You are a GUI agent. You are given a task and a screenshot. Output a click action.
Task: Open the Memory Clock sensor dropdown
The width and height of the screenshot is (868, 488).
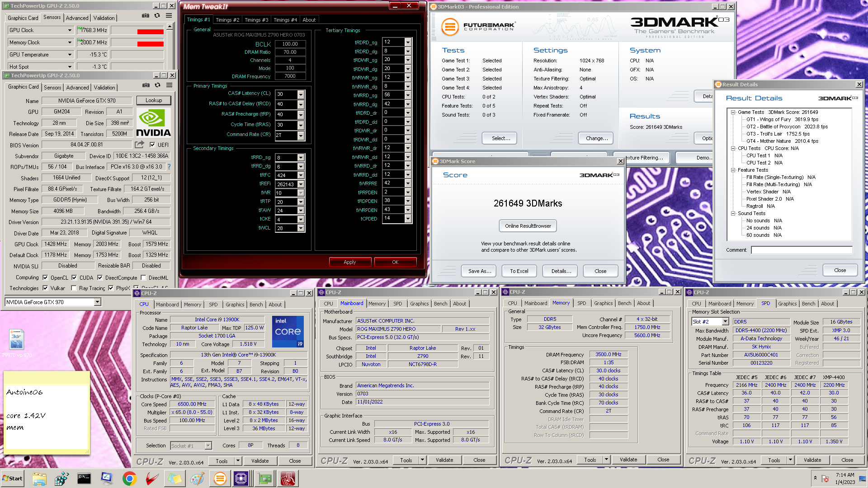tap(70, 42)
